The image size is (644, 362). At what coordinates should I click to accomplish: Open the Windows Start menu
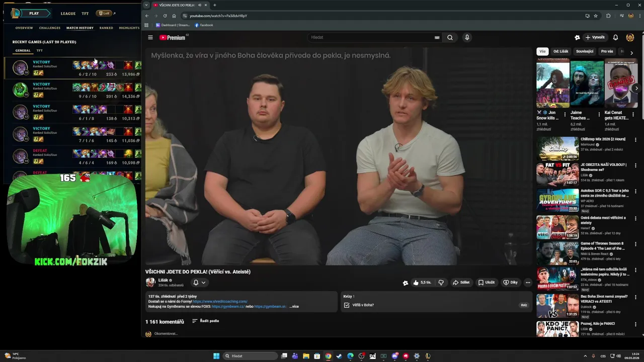point(216,356)
